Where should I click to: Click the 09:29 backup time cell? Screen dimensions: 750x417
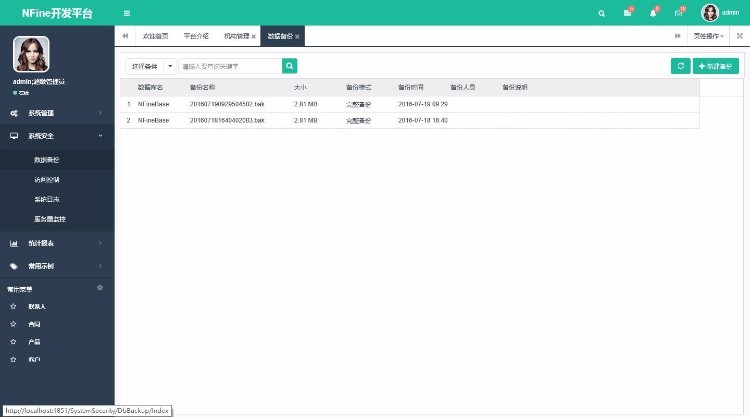pos(423,104)
